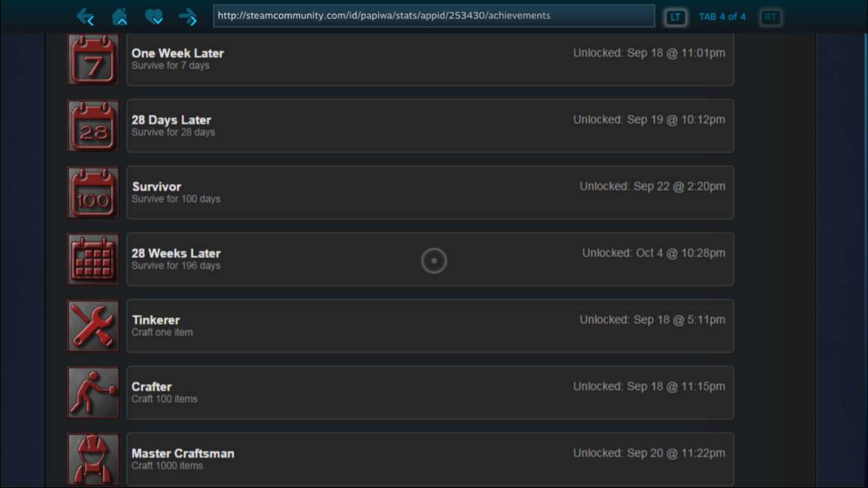868x488 pixels.
Task: Click the 28 Days Later achievement title
Action: [x=172, y=120]
